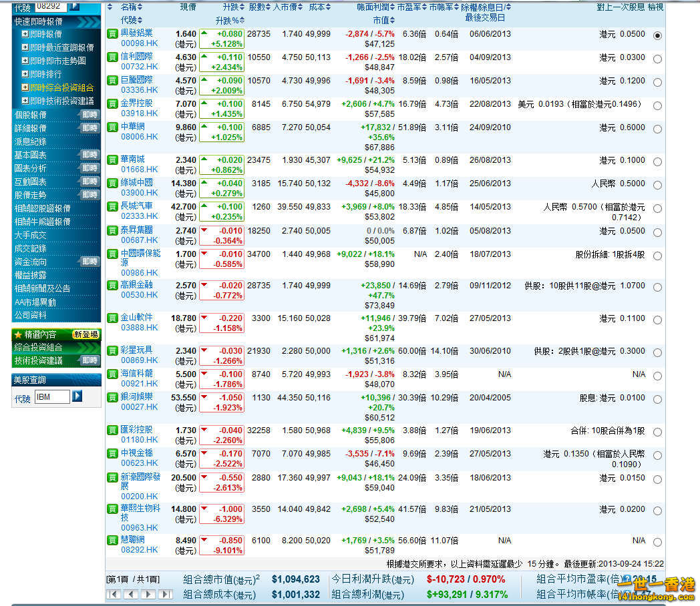700x606 pixels.
Task: Select the radio button for 慧聰網 row
Action: [657, 542]
